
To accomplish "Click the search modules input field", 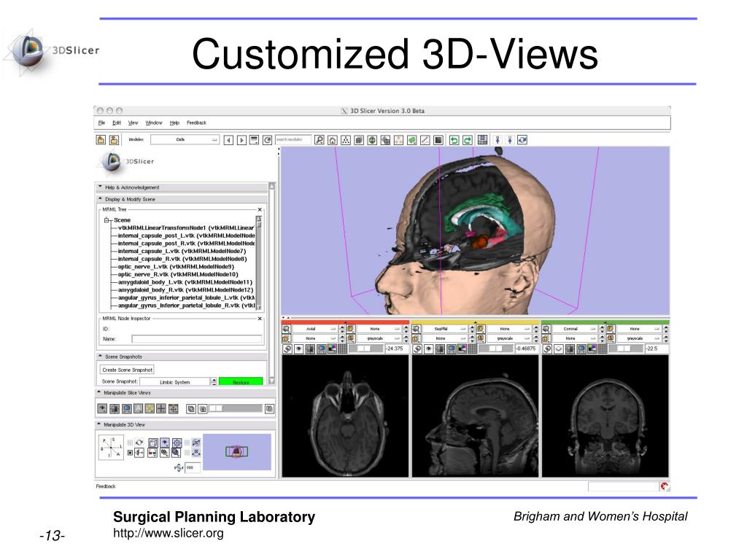I will (x=293, y=139).
